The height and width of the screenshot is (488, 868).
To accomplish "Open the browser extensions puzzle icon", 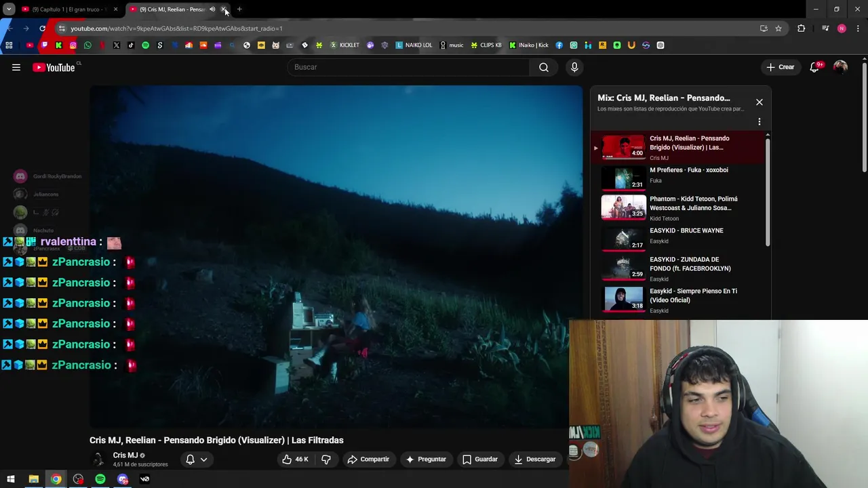I will coord(802,28).
